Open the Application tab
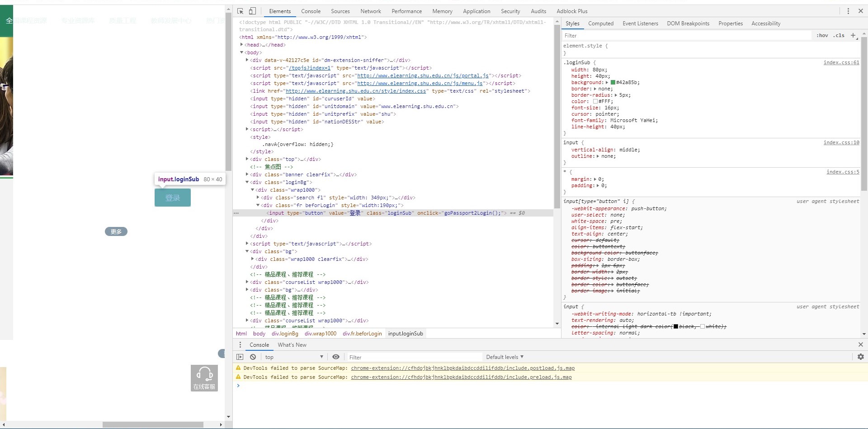The image size is (868, 429). [476, 11]
